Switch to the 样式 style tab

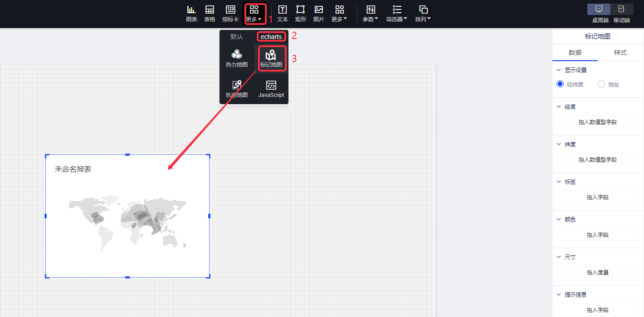[x=620, y=53]
